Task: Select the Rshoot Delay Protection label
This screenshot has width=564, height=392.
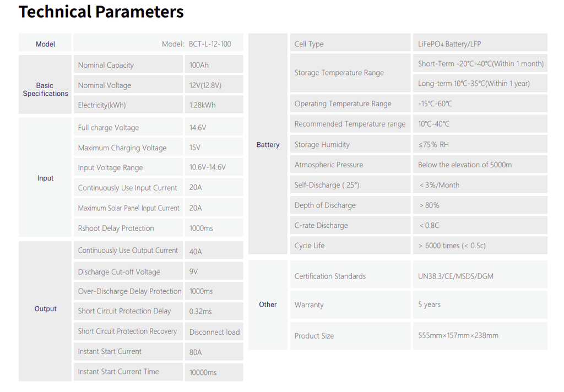Action: (116, 228)
